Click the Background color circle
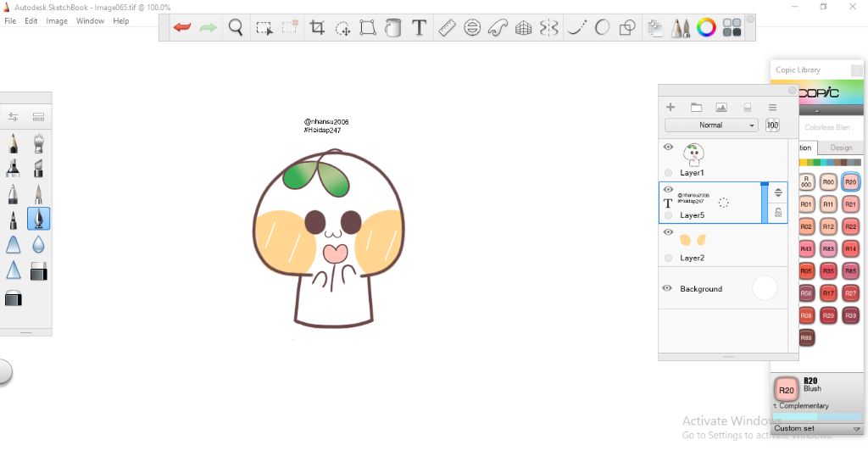This screenshot has height=462, width=868. pyautogui.click(x=765, y=288)
